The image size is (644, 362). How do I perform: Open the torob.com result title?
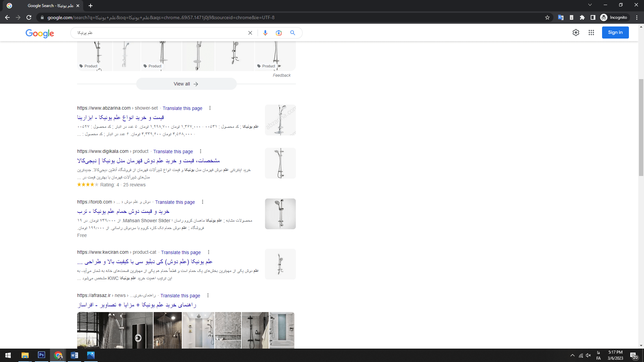[123, 212]
